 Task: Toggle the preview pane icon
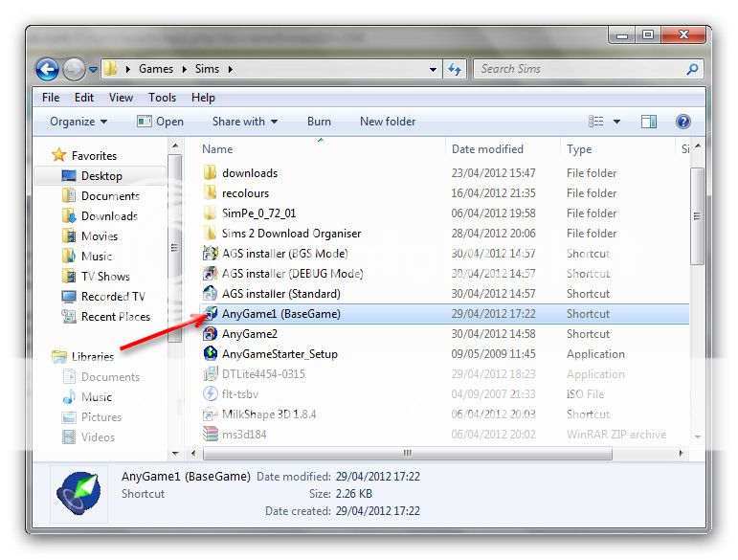pyautogui.click(x=649, y=122)
